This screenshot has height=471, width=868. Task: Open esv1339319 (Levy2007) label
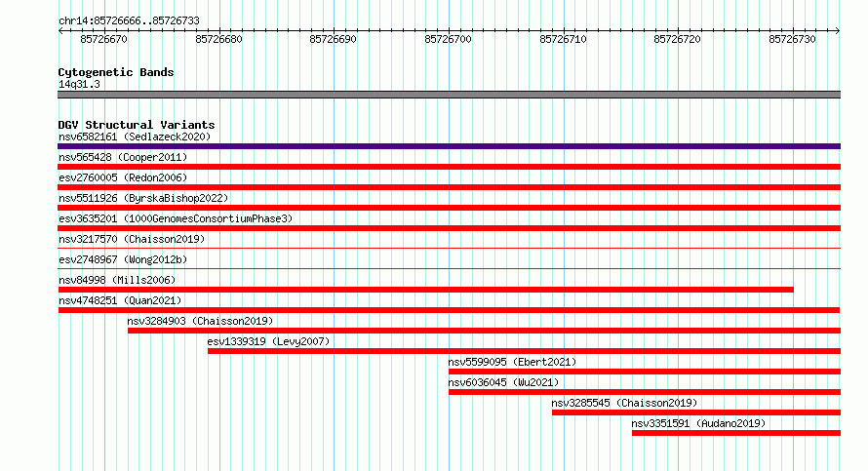268,341
